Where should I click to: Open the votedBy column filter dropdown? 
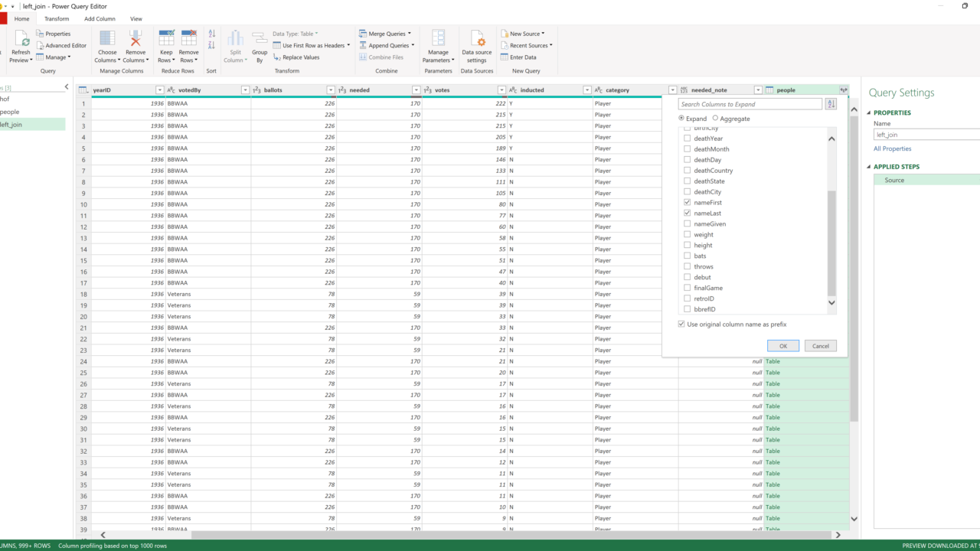pos(245,90)
